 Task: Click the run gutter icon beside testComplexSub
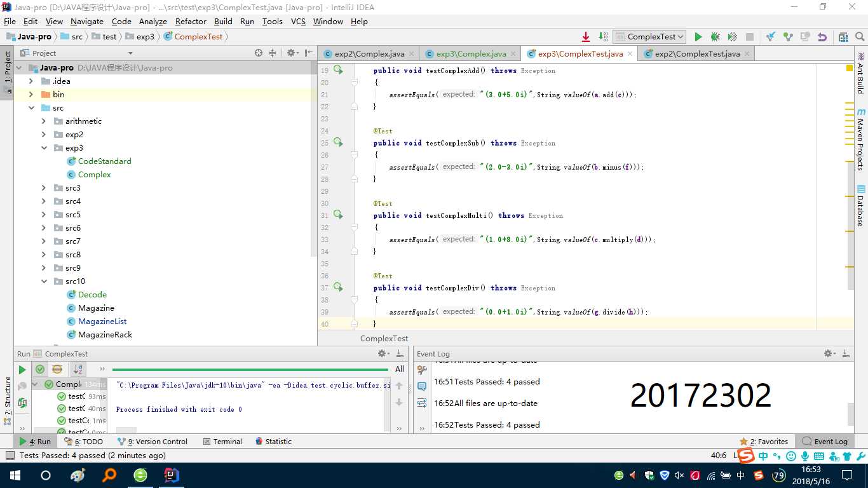click(x=338, y=142)
